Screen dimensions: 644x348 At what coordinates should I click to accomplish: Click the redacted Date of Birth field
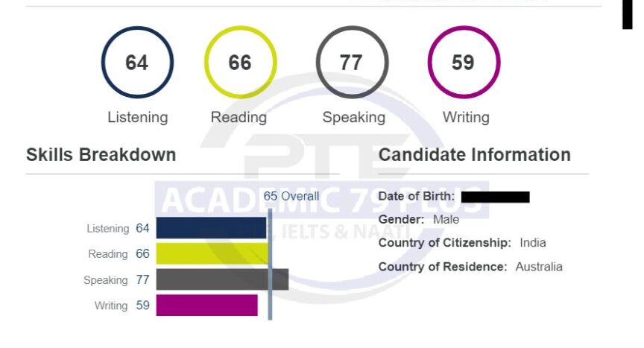[496, 197]
